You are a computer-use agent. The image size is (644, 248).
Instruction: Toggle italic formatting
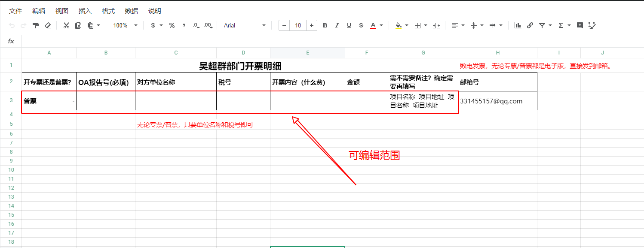(337, 25)
